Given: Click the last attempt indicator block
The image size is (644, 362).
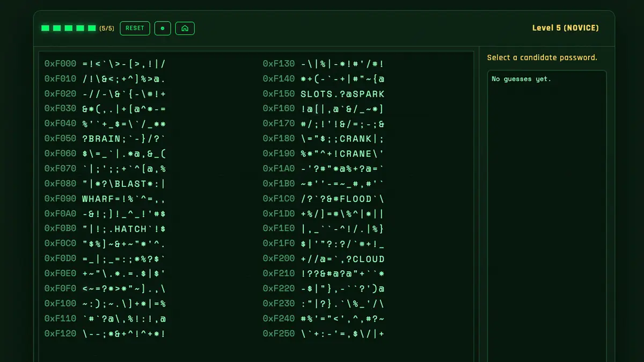Looking at the screenshot, I should pyautogui.click(x=92, y=28).
